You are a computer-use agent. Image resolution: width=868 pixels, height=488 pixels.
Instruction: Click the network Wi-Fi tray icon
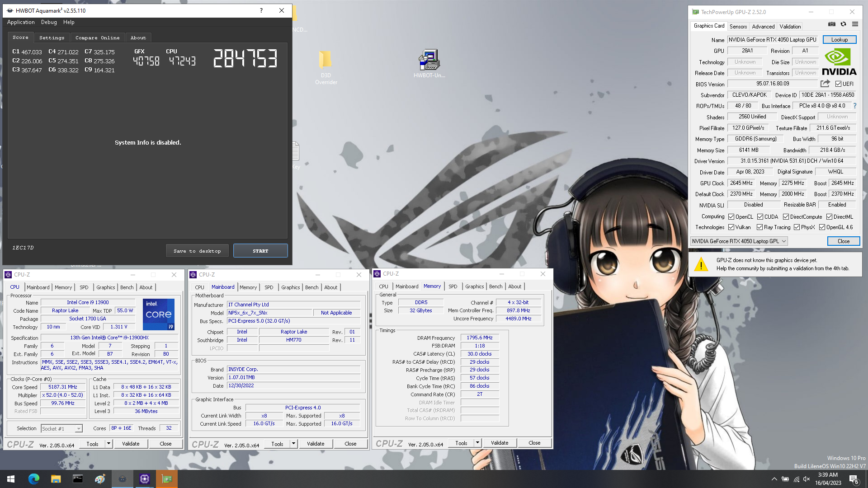coord(796,479)
